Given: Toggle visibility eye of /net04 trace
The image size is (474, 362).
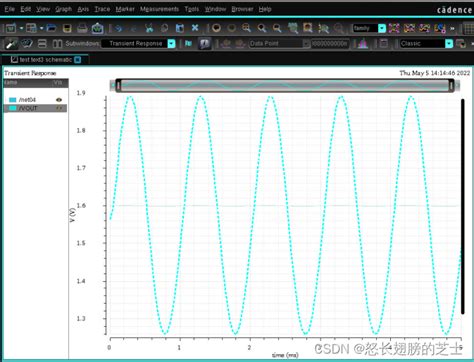Looking at the screenshot, I should click(59, 100).
